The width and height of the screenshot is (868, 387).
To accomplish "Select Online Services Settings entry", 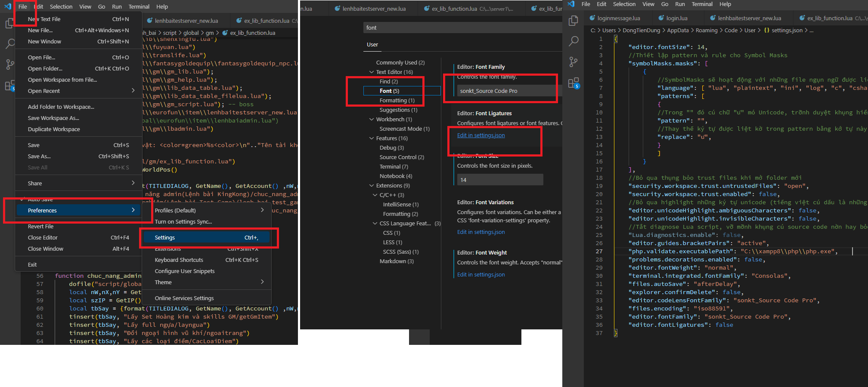I will tap(206, 298).
